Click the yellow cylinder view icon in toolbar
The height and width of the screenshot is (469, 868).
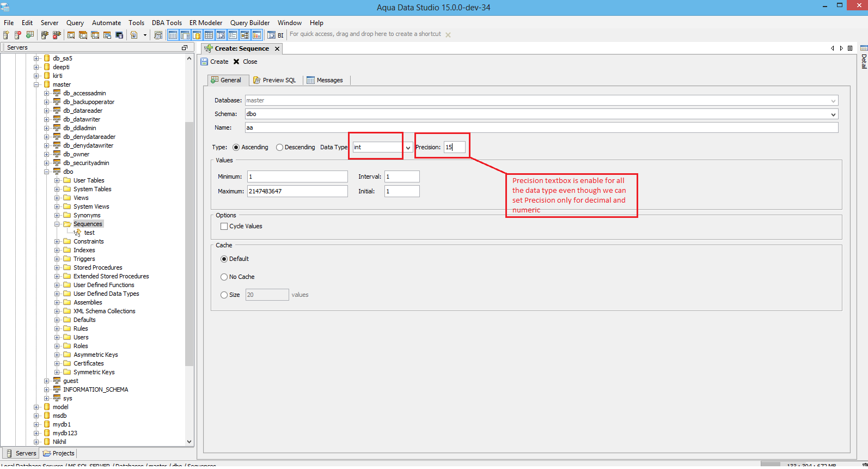197,35
